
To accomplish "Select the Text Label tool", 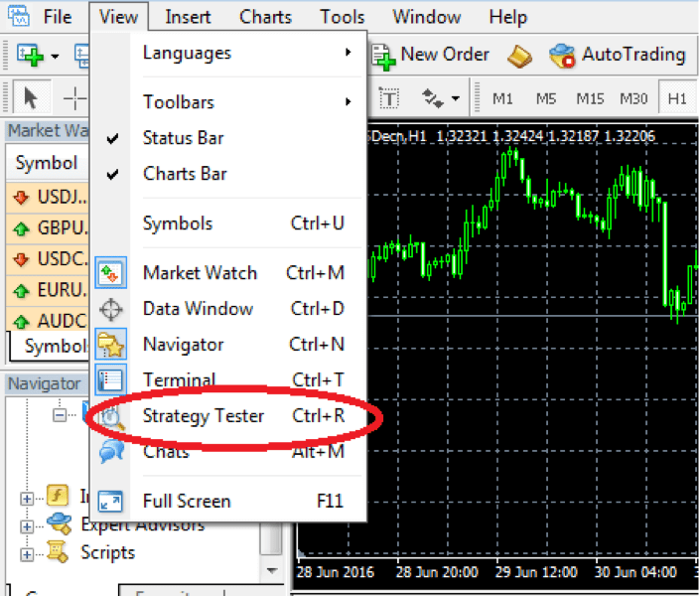I will pyautogui.click(x=389, y=98).
